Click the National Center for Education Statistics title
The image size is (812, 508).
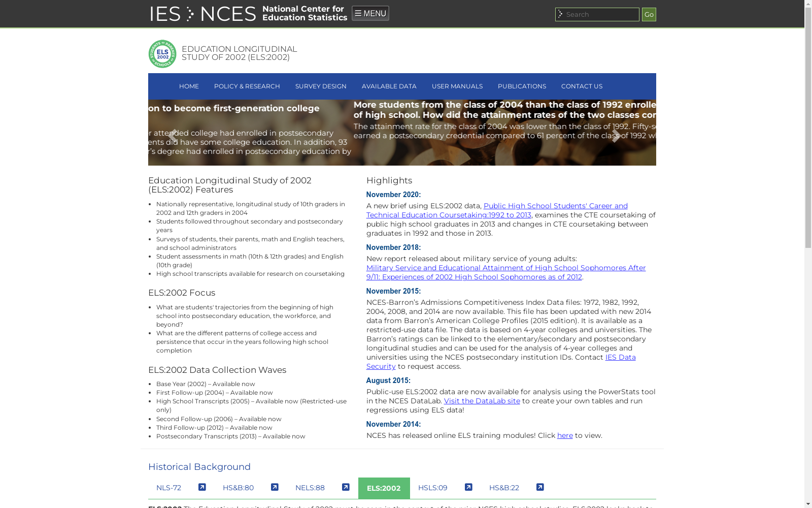[304, 13]
